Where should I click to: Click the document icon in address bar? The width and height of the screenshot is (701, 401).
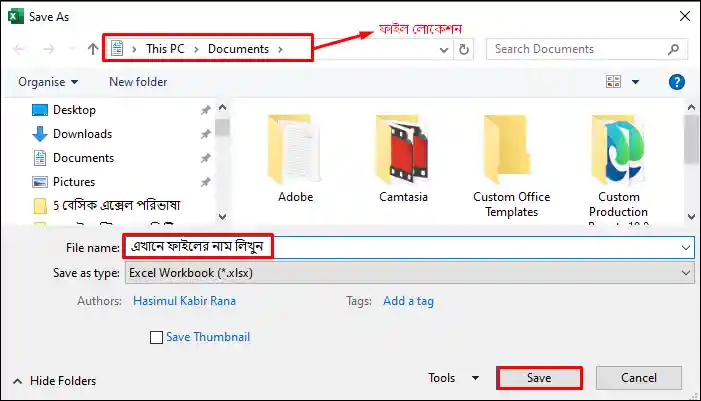click(x=117, y=48)
